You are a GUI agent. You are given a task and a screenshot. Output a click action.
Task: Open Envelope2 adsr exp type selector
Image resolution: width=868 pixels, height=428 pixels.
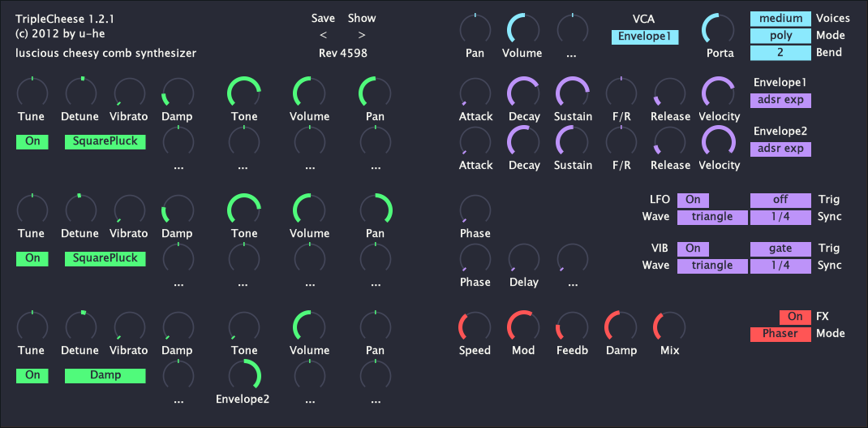coord(780,149)
